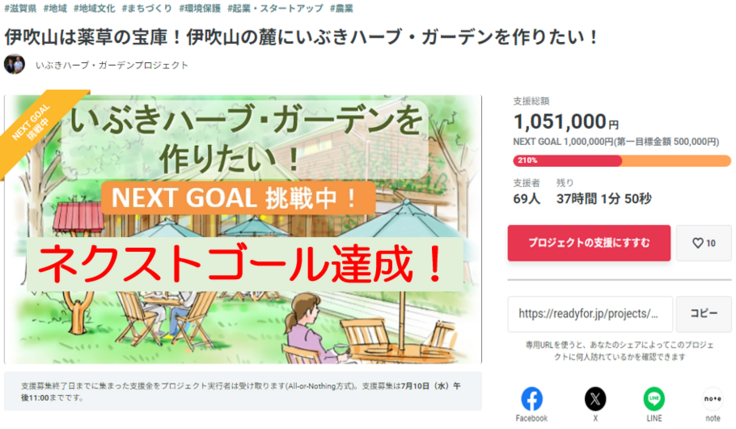The image size is (736, 429).
Task: Click the #地域文化 tag
Action: pos(97,8)
